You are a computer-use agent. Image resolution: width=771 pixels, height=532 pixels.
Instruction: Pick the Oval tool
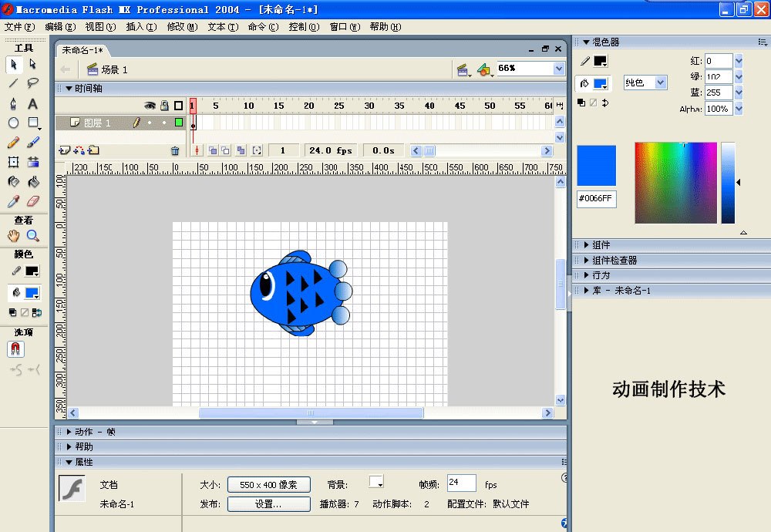pyautogui.click(x=13, y=123)
